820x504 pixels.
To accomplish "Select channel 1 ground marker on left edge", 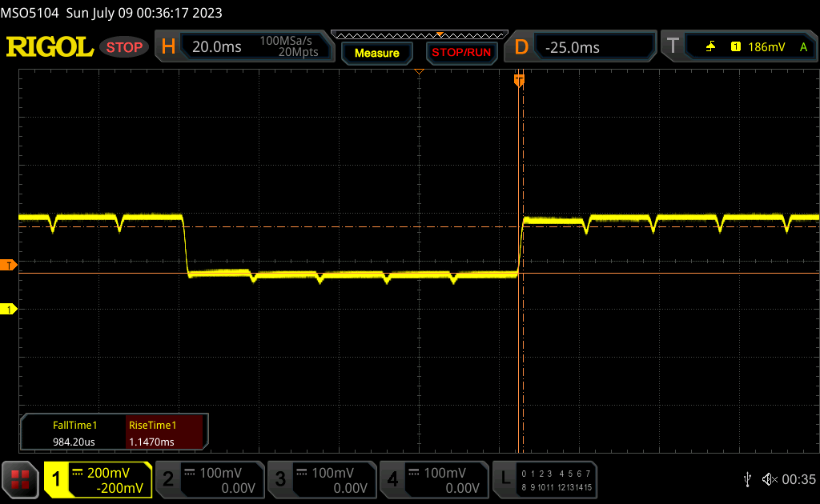I will point(9,309).
